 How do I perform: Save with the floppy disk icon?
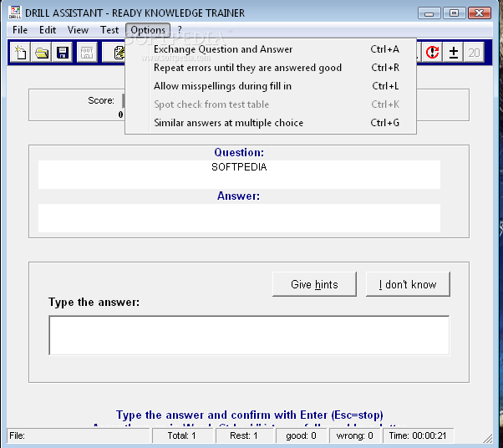pyautogui.click(x=62, y=53)
